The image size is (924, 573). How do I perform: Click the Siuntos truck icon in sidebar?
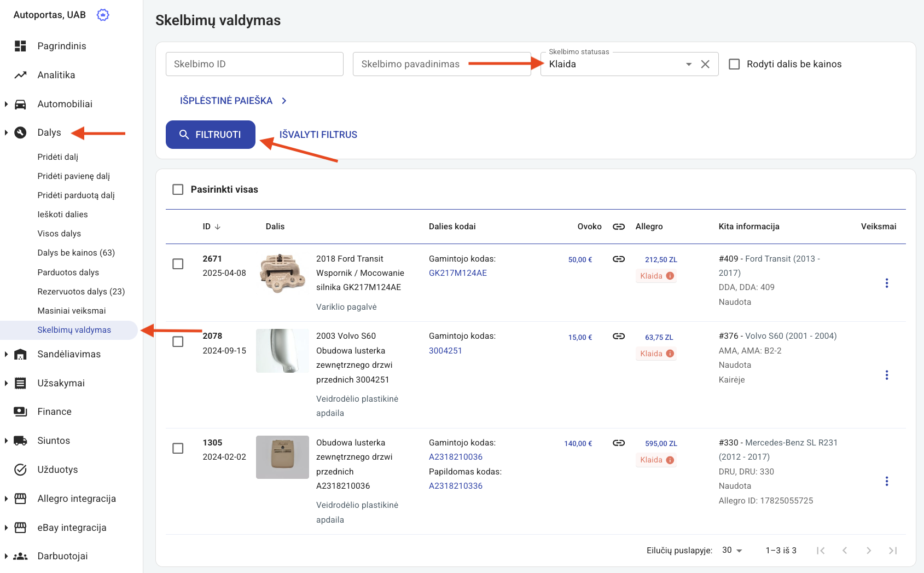point(20,441)
